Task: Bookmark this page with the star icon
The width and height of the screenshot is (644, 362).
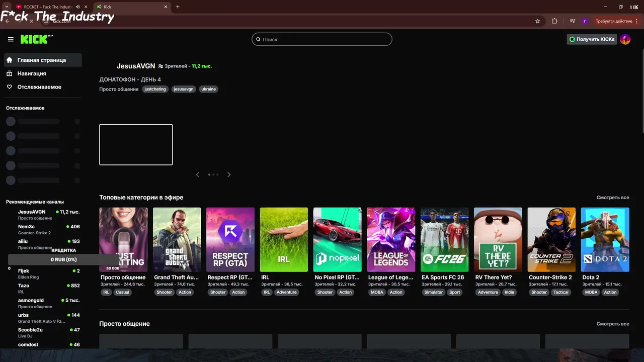Action: [x=537, y=21]
